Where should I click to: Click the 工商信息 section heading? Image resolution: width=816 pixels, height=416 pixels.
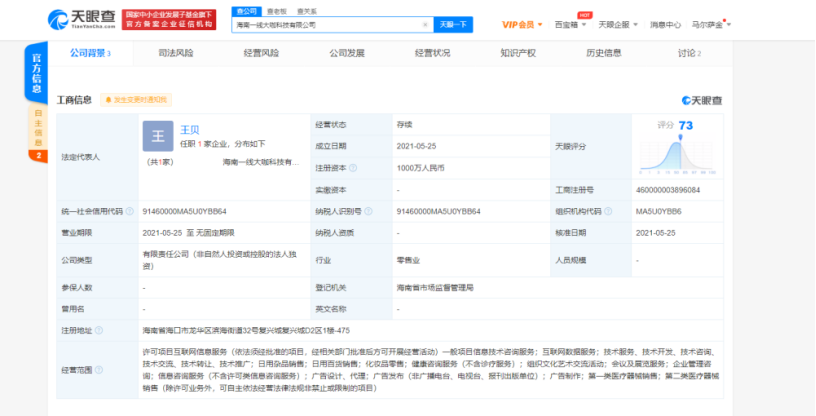[x=74, y=100]
